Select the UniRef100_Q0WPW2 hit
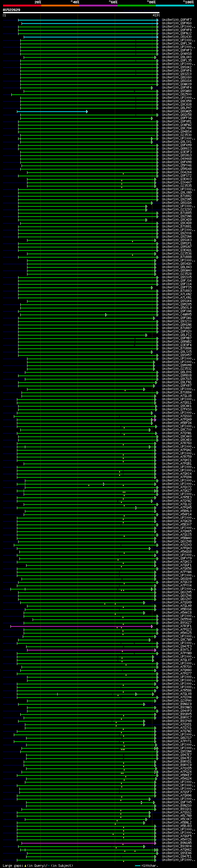The height and width of the screenshot is (868, 197). coord(177,125)
